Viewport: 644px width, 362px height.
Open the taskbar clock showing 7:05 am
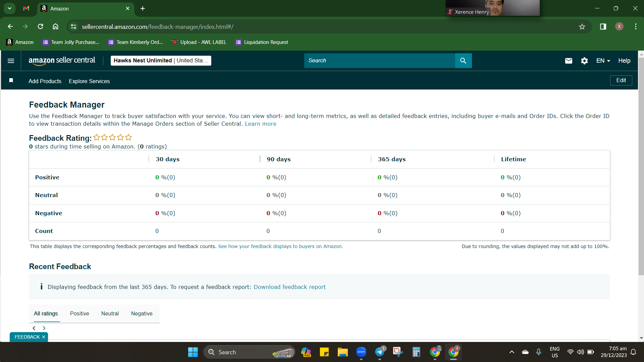click(x=613, y=352)
